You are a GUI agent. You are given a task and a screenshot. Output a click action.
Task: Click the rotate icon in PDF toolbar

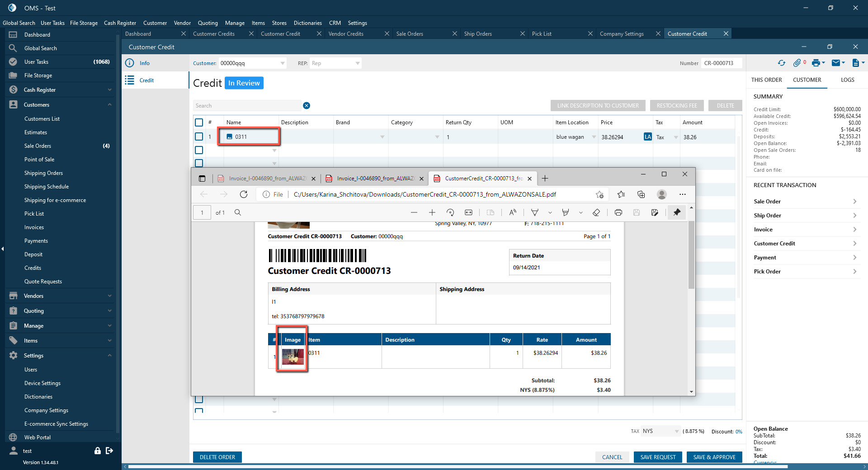[x=450, y=212]
